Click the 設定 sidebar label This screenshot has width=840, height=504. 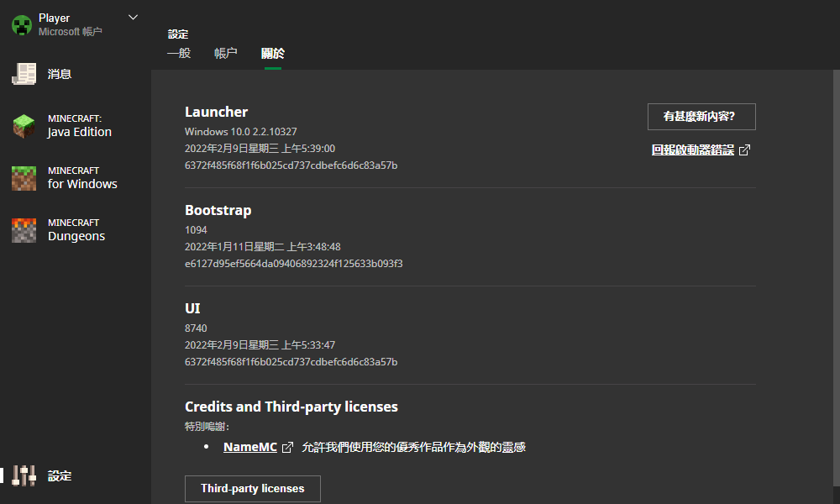(x=60, y=475)
